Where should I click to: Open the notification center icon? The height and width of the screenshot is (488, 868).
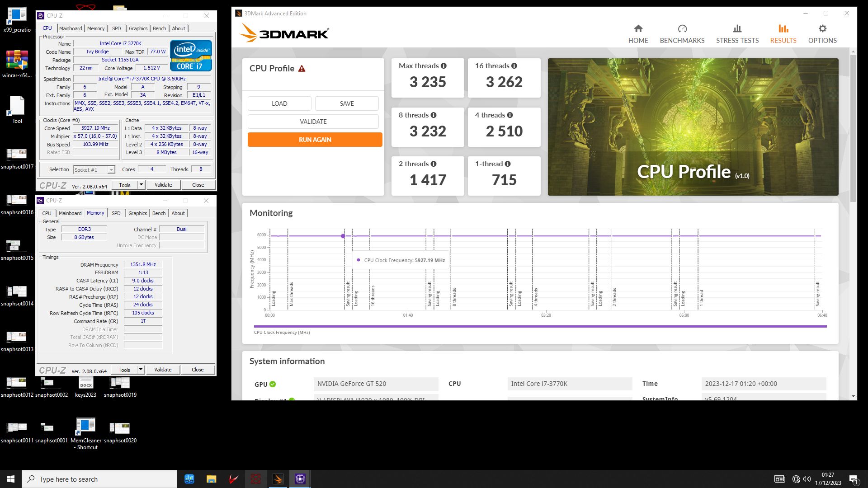[854, 479]
